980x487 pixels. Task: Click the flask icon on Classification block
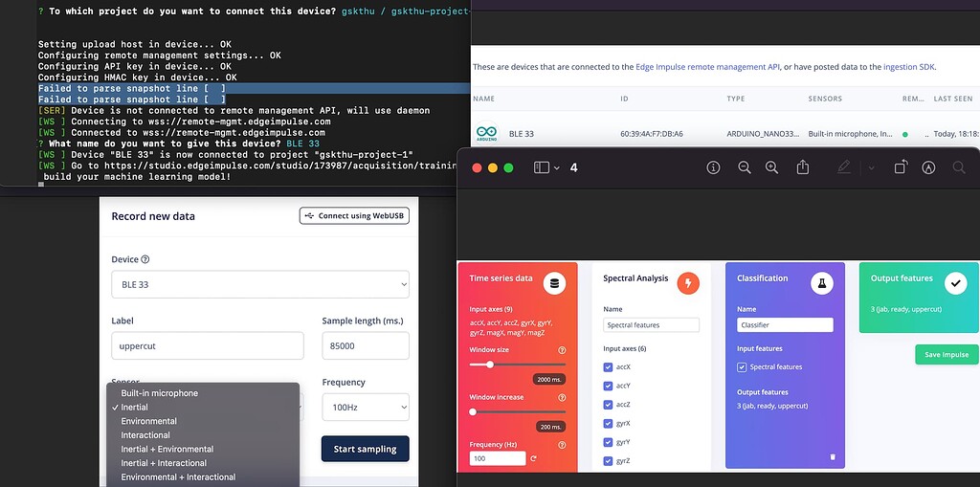click(822, 283)
